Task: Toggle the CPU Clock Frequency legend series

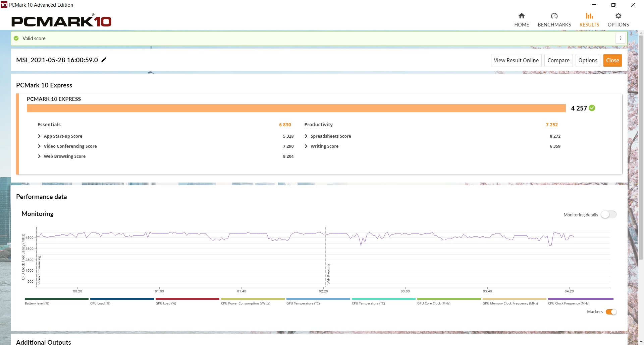Action: (580, 299)
